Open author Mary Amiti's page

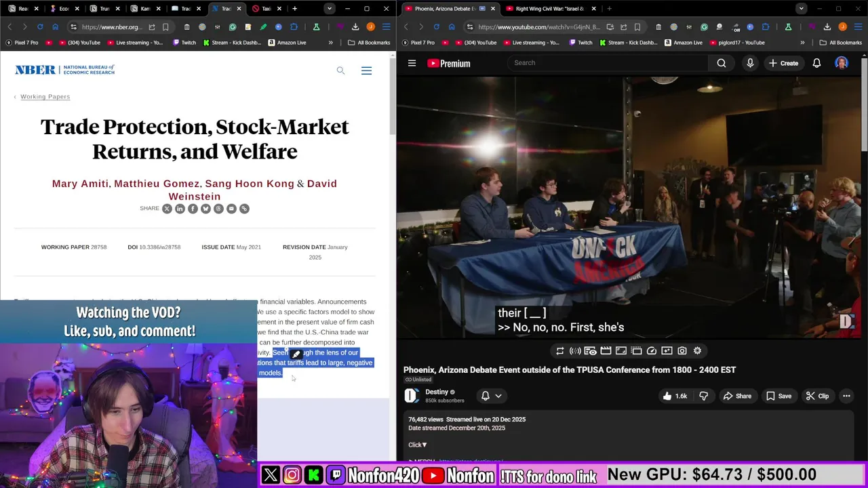point(80,184)
